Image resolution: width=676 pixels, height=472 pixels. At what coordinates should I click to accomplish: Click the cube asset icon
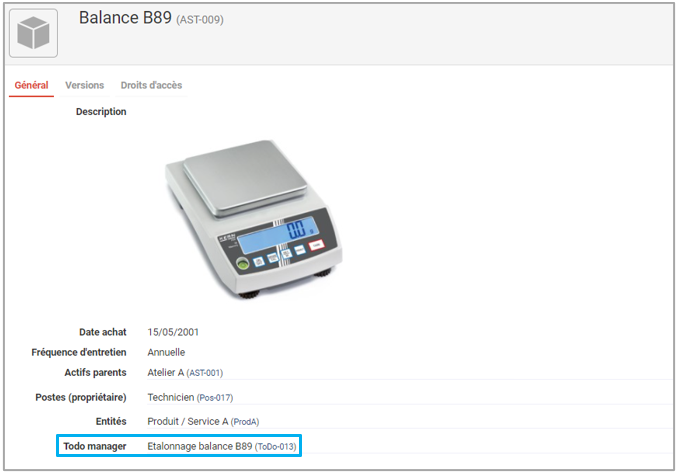tap(34, 33)
